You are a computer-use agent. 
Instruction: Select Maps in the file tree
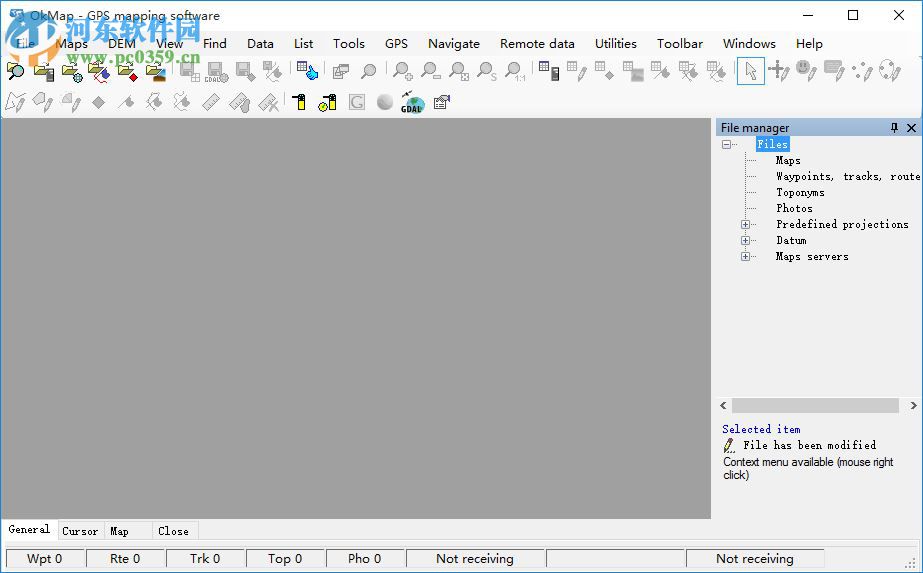(x=788, y=160)
